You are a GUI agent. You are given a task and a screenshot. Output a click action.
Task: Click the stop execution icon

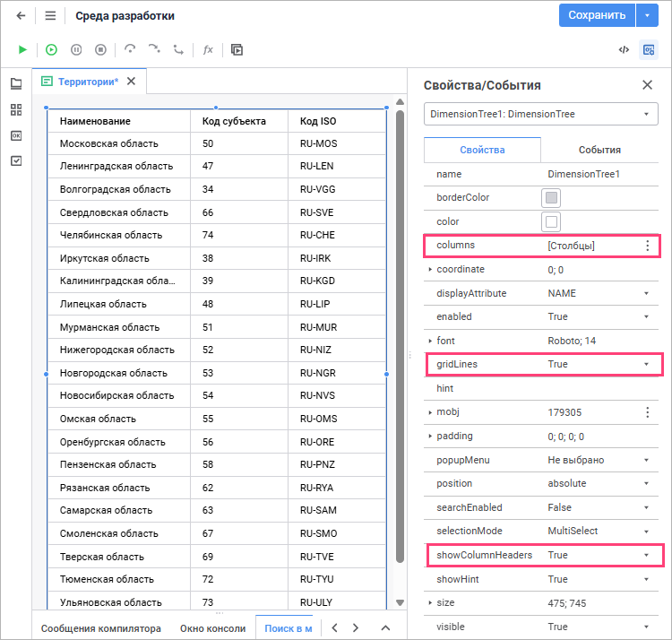100,49
